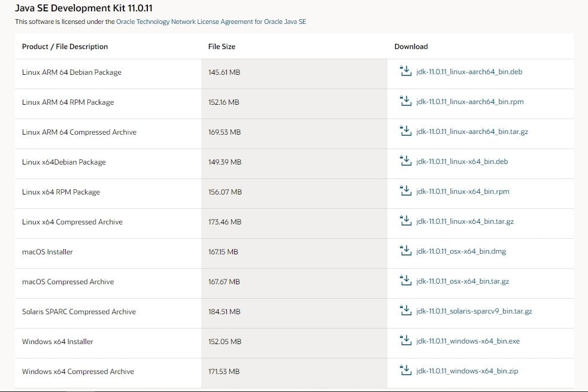Select Linux x64 RPM Package text
The height and width of the screenshot is (392, 588).
tap(61, 192)
